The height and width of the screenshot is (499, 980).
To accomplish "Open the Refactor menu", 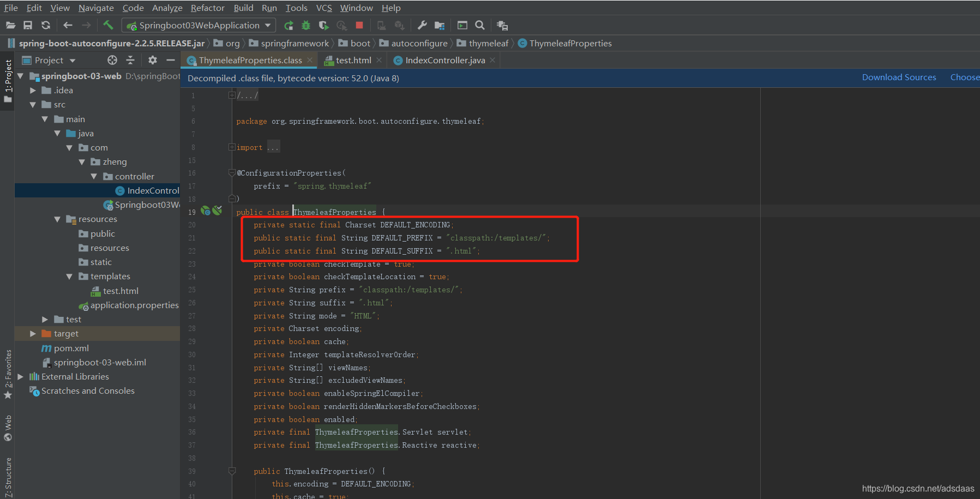I will tap(207, 8).
